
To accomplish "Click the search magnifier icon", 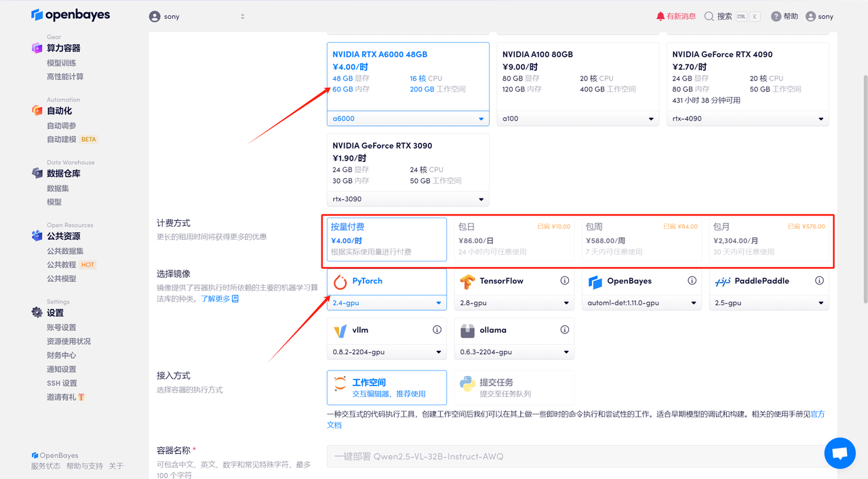I will tap(709, 16).
